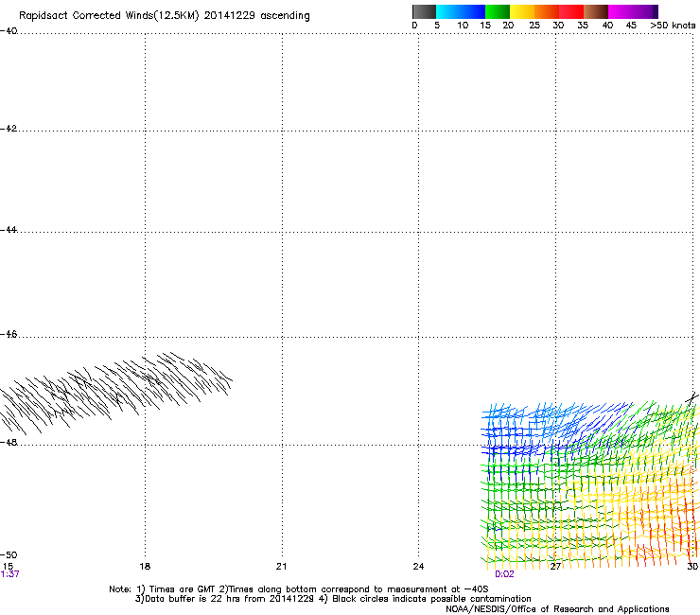The width and height of the screenshot is (700, 615).
Task: Click the Rapidscat Corrected Winds title text
Action: tap(165, 16)
